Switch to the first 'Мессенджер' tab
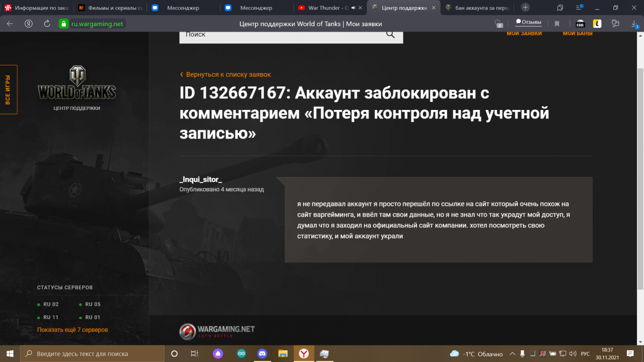Viewport: 644px width, 362px height. point(183,8)
